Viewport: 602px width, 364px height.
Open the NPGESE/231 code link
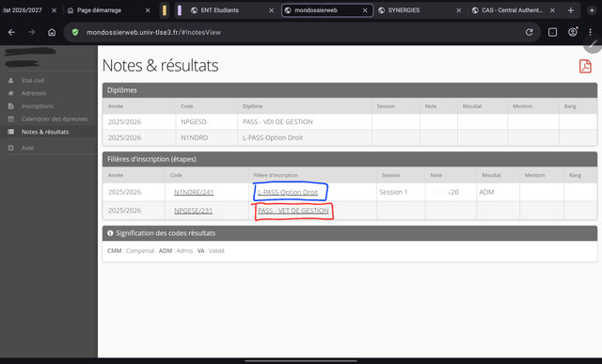point(193,211)
